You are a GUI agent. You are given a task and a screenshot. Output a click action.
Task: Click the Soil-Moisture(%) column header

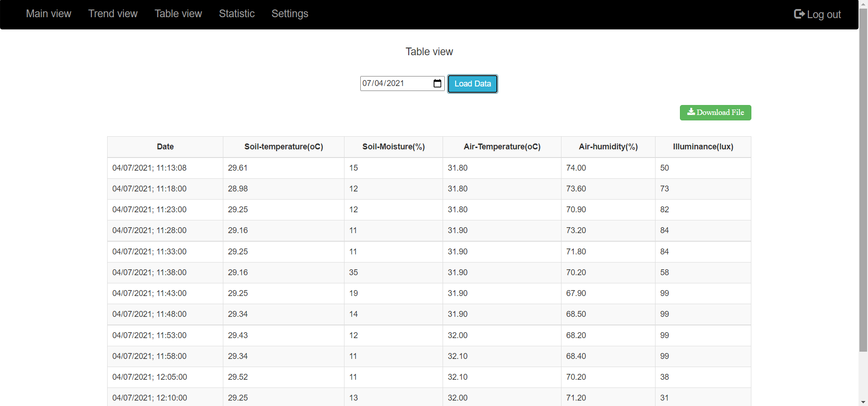[393, 147]
